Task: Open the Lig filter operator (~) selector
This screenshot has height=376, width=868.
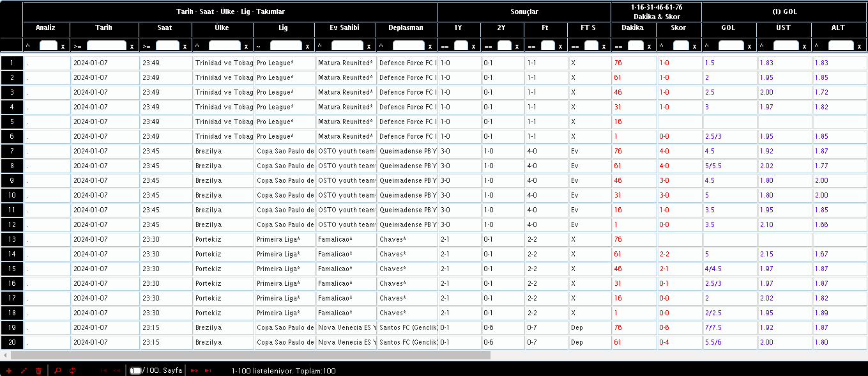Action: (258, 46)
